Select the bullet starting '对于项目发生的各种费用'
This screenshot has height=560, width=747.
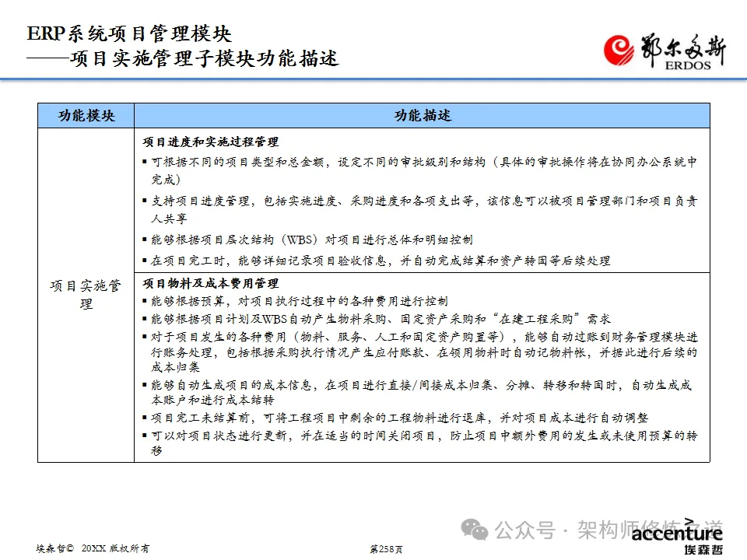point(420,352)
